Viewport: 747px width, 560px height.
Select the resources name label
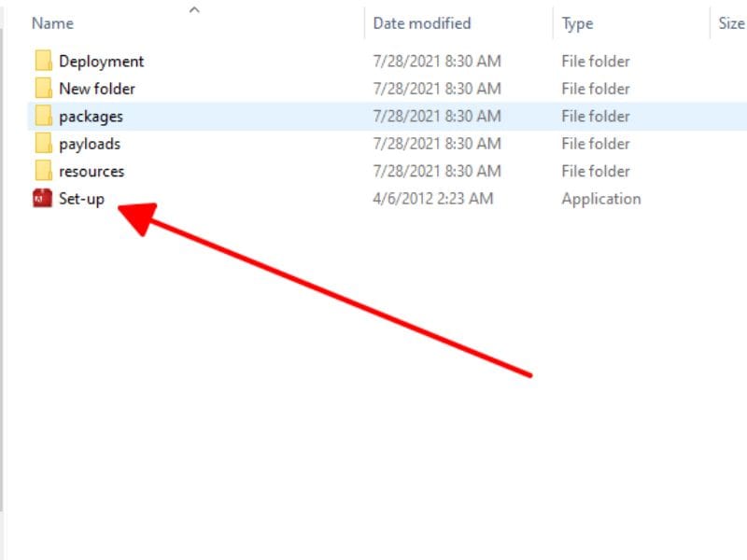tap(92, 172)
